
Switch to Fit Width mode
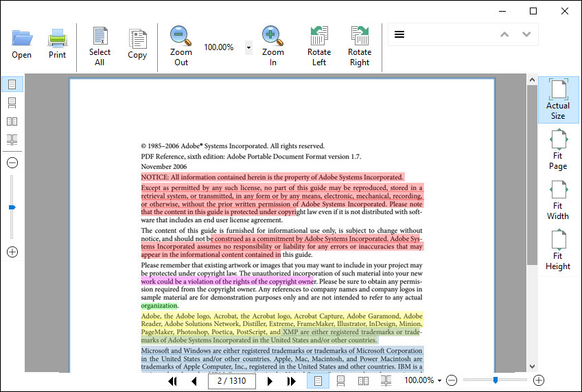pos(558,190)
